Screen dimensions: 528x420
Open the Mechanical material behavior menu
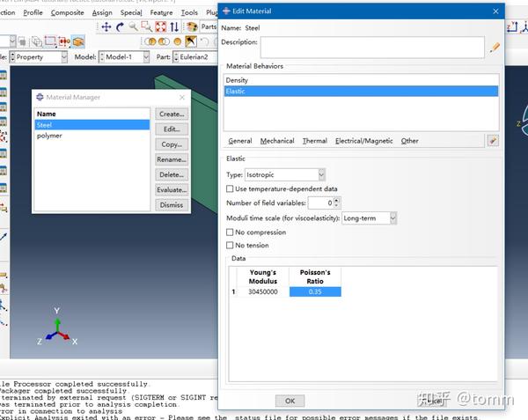click(x=277, y=141)
